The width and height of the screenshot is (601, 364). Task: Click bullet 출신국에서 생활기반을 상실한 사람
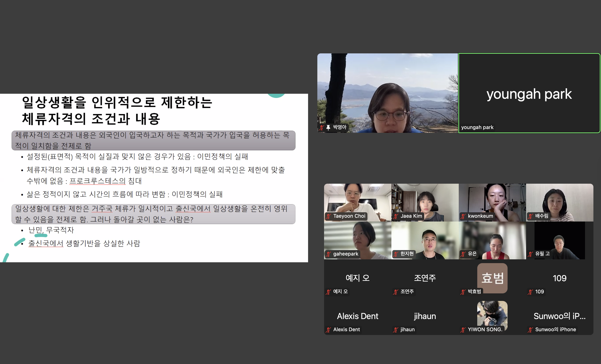84,243
